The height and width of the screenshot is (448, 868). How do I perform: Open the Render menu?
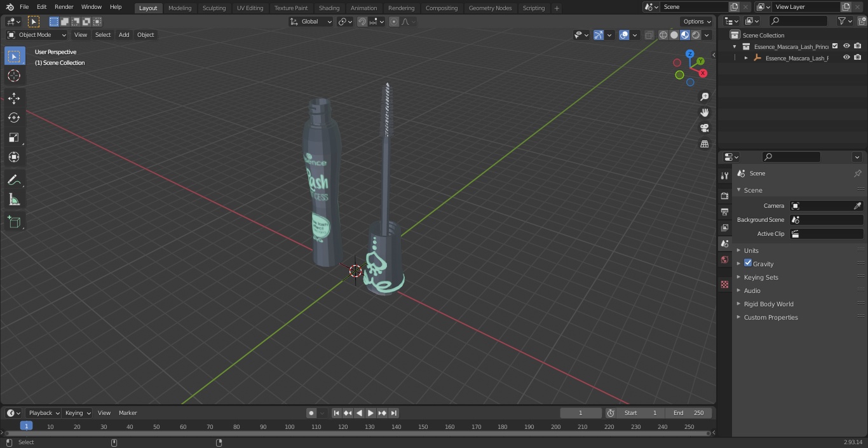tap(64, 7)
